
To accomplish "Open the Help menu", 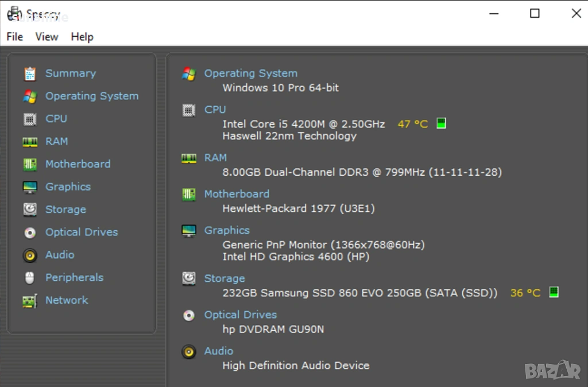I will (82, 37).
